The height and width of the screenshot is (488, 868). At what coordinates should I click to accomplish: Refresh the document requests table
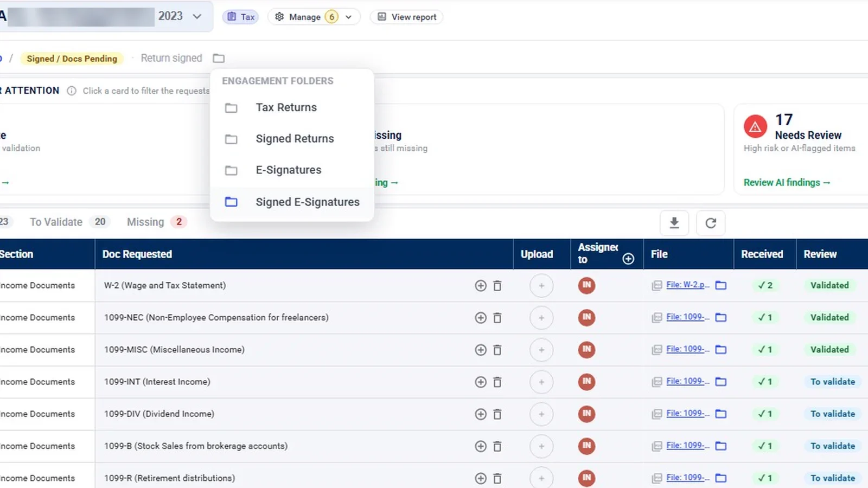click(x=711, y=223)
